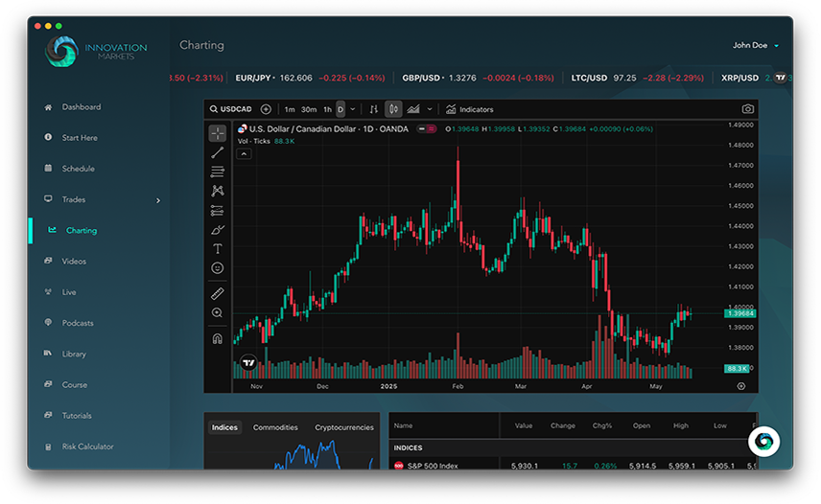Choose the text annotation tool
This screenshot has width=821, height=504.
218,249
